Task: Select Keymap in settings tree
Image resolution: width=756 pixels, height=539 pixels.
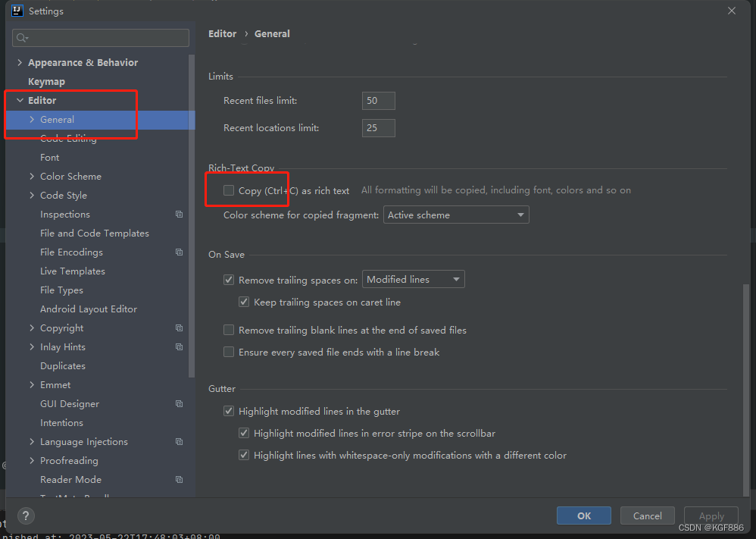Action: [x=46, y=82]
